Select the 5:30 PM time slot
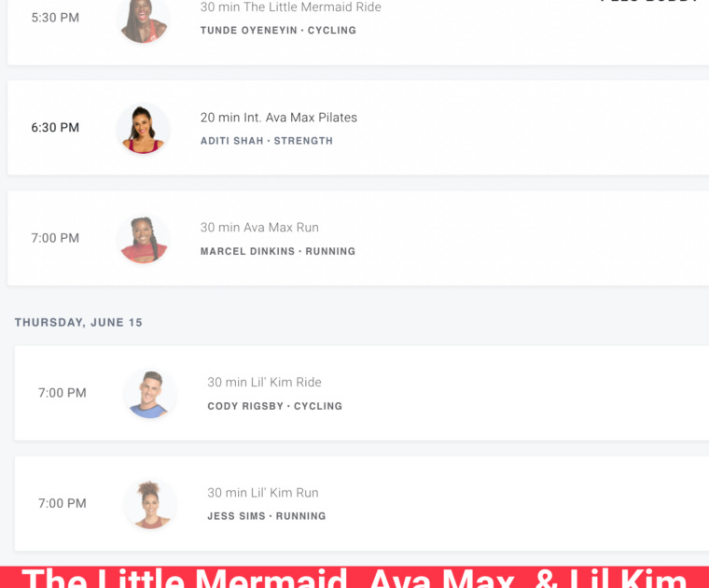 click(x=55, y=18)
